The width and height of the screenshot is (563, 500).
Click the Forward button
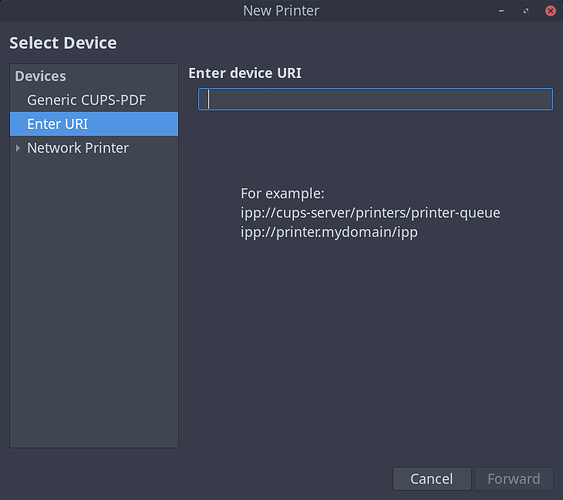514,478
